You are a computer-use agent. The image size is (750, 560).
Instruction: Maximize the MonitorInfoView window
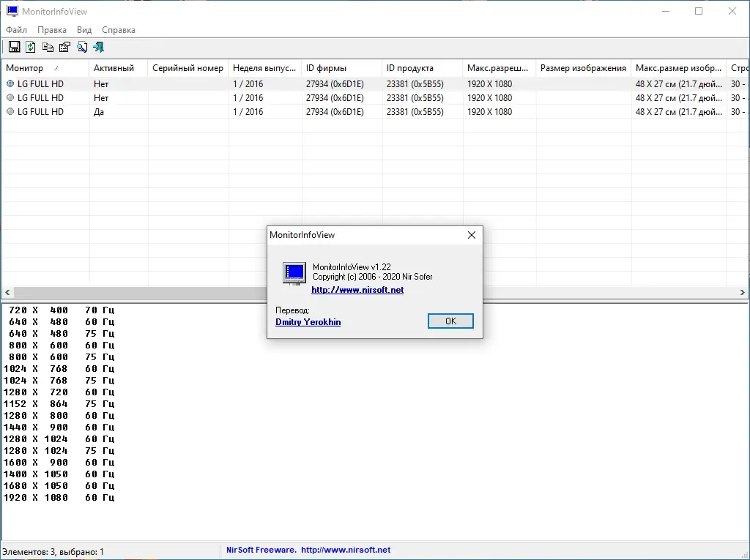click(699, 11)
